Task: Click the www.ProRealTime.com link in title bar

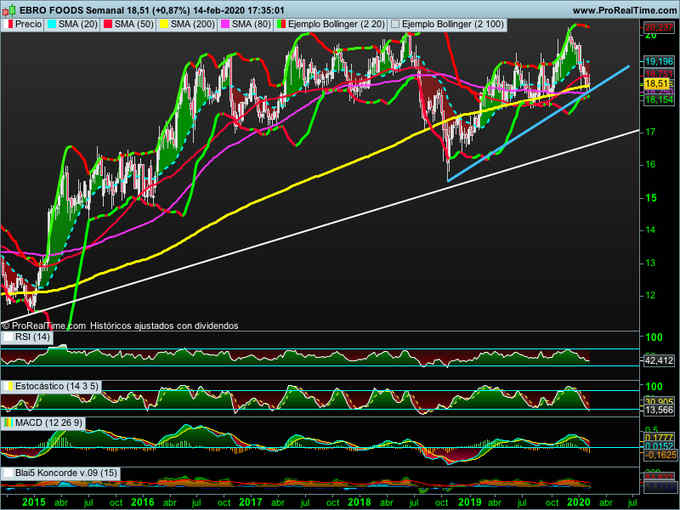Action: (x=625, y=10)
